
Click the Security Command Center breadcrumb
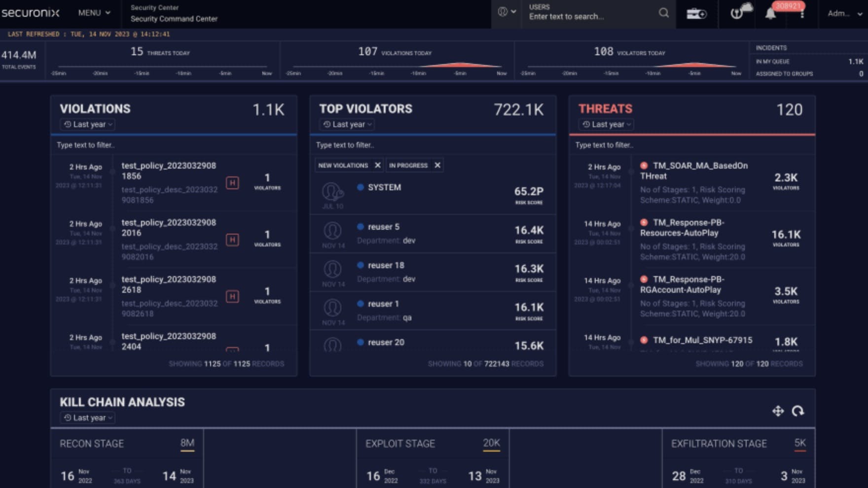pyautogui.click(x=174, y=19)
